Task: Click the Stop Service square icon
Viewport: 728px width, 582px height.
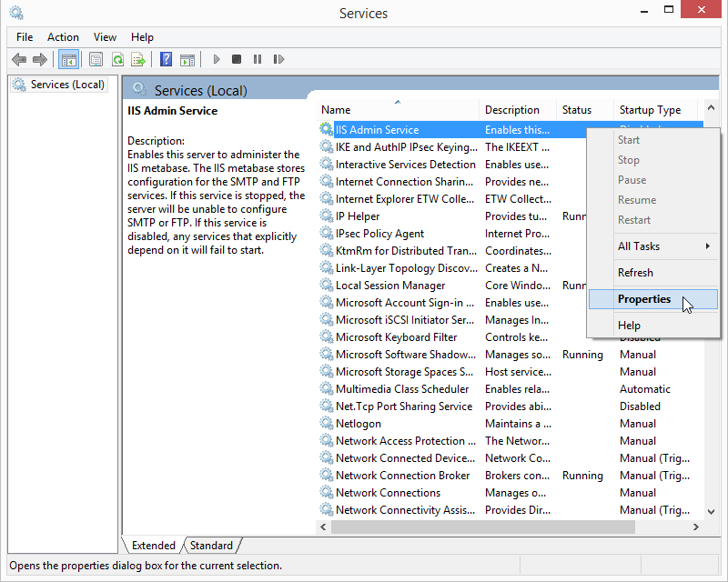Action: click(237, 59)
